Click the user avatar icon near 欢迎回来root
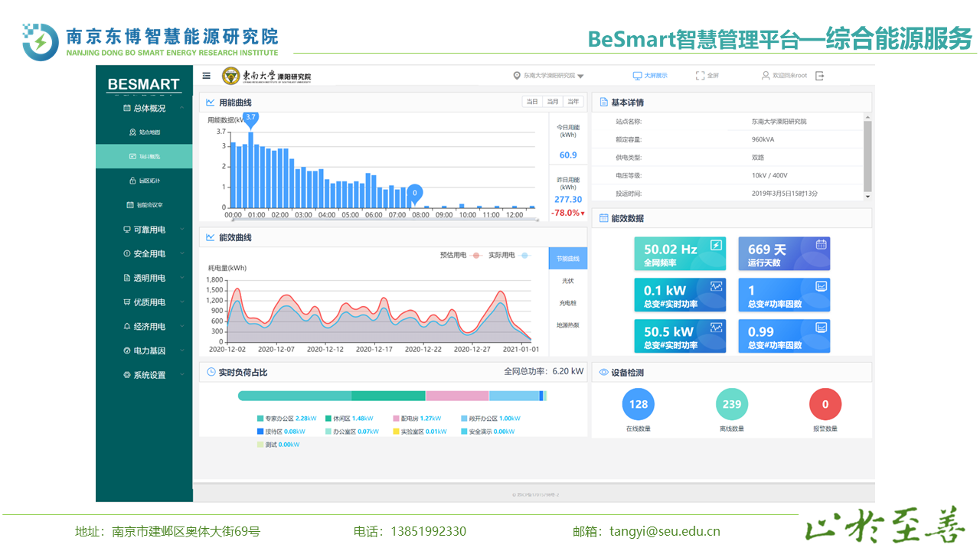The image size is (980, 551). tap(766, 76)
